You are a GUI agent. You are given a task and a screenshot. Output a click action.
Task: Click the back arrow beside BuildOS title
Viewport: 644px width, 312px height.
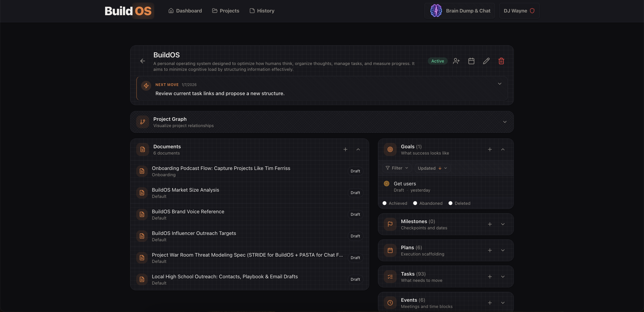pyautogui.click(x=142, y=61)
